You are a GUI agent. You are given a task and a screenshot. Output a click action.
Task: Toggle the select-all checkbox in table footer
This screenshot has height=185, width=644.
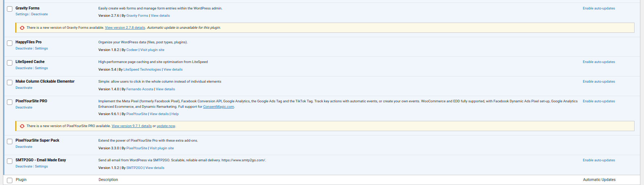point(10,180)
